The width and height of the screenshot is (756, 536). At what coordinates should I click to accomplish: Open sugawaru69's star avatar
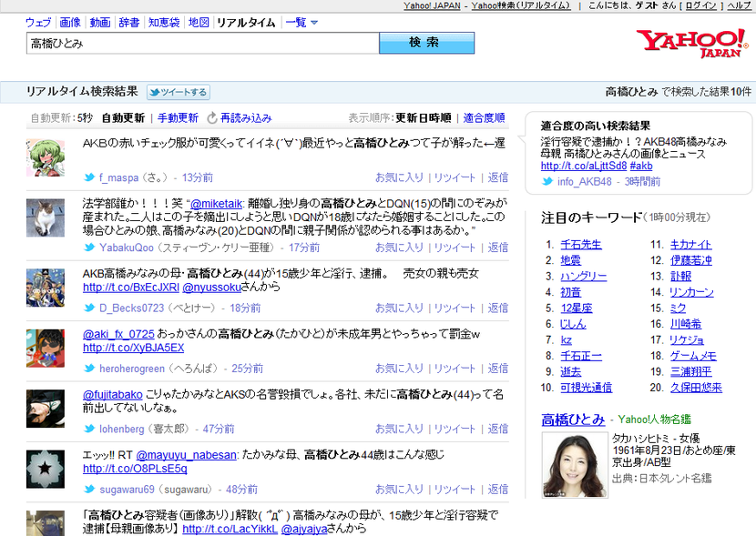tap(46, 469)
